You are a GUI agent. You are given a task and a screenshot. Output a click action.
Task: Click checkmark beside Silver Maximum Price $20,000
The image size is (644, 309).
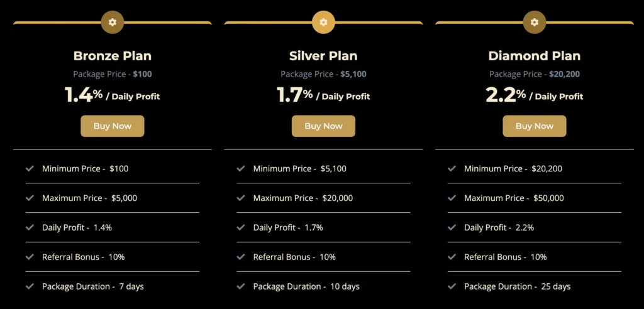click(x=241, y=198)
